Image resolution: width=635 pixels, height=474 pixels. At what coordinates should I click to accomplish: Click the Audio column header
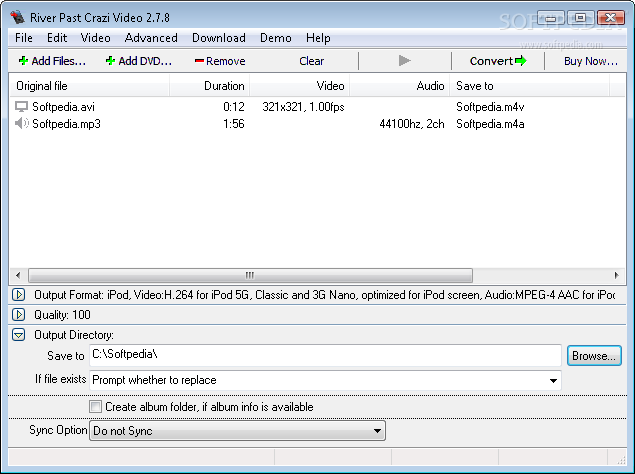coord(399,86)
